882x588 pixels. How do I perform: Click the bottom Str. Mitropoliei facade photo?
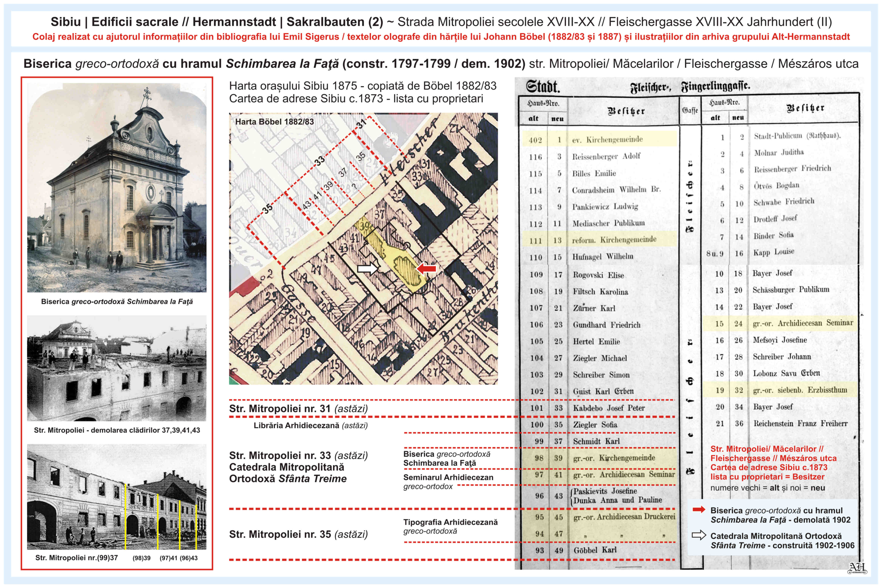coord(117,497)
